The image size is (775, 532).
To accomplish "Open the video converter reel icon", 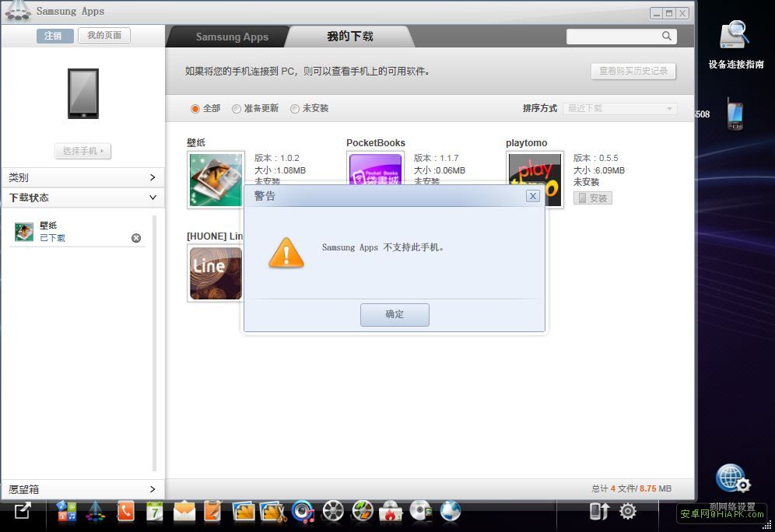I will [363, 511].
